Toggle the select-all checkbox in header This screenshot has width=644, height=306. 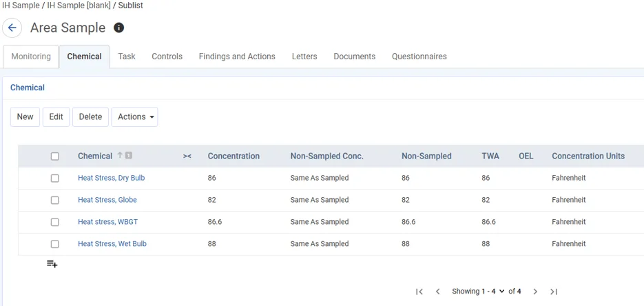(x=55, y=156)
